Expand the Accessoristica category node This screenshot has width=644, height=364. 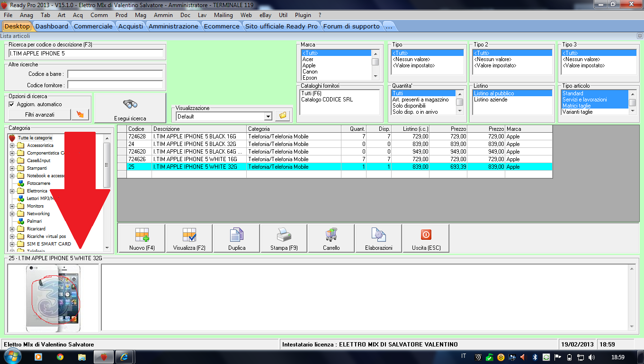(12, 146)
